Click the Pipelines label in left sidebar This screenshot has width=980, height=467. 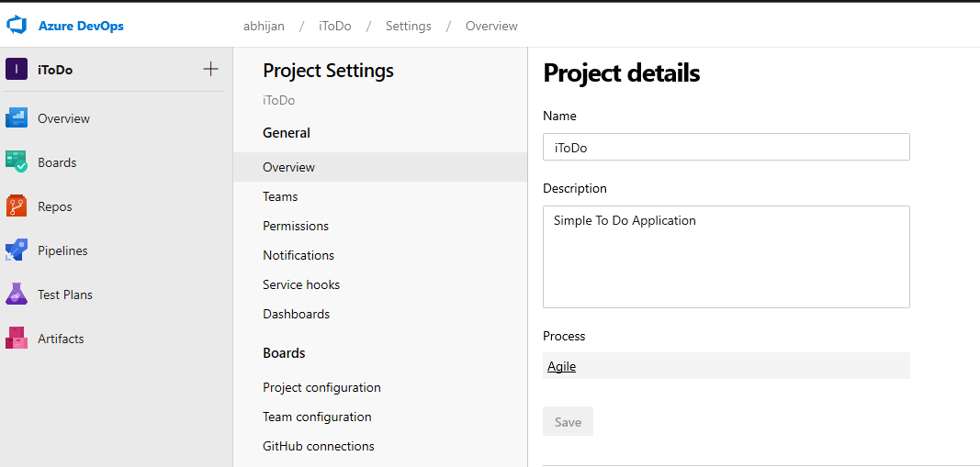pos(62,250)
